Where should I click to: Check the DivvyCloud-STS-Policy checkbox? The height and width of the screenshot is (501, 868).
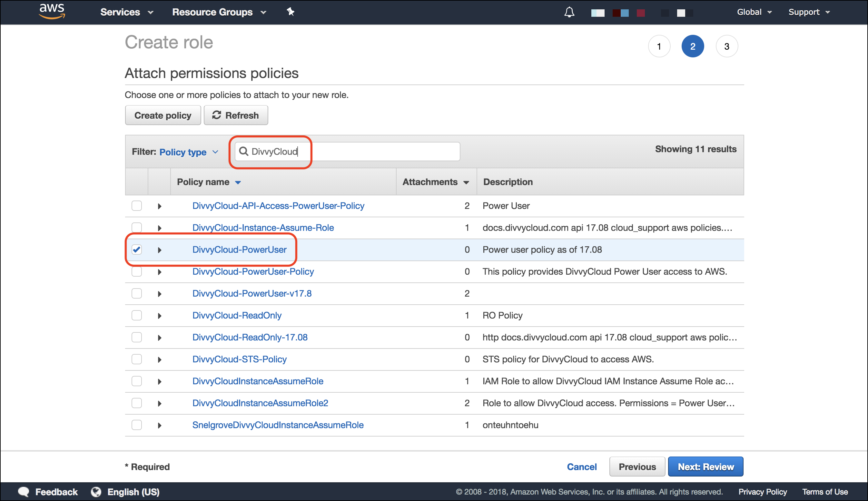click(x=137, y=359)
